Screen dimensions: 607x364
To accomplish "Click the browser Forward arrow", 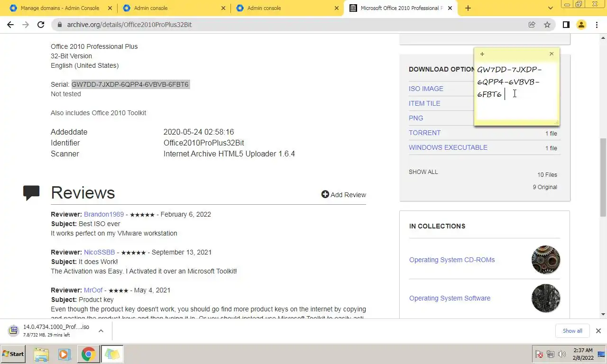I will point(26,25).
